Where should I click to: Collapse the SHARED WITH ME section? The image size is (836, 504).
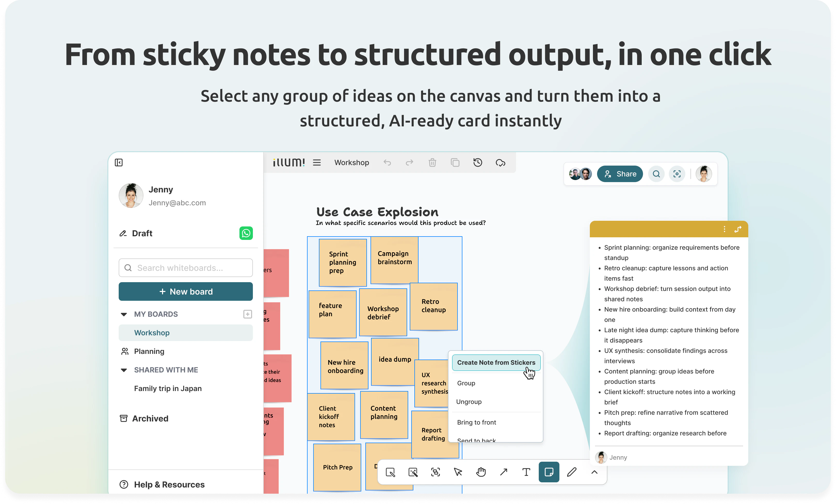124,370
